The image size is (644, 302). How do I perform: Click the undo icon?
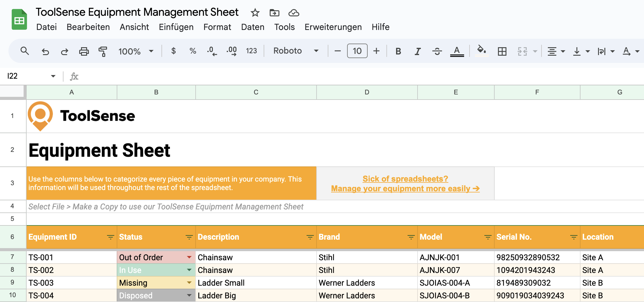coord(45,51)
